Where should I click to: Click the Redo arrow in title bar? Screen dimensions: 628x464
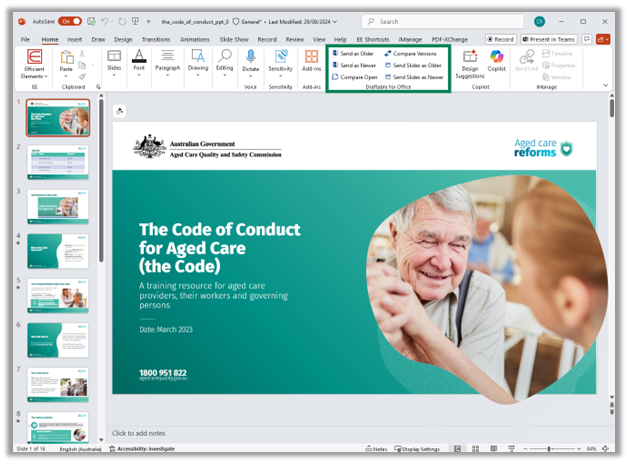[x=122, y=21]
